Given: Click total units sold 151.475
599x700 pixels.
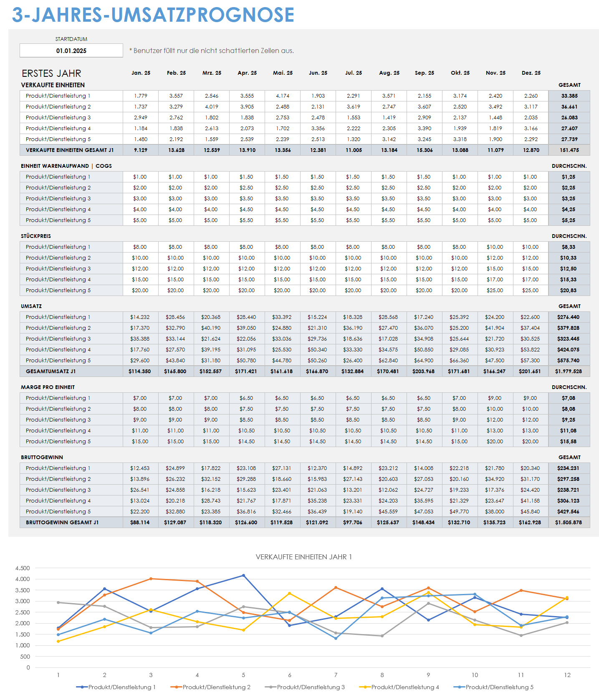Looking at the screenshot, I should pyautogui.click(x=569, y=150).
